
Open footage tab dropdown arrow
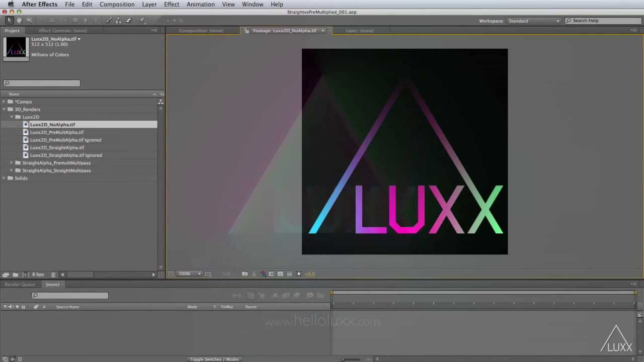pyautogui.click(x=323, y=31)
